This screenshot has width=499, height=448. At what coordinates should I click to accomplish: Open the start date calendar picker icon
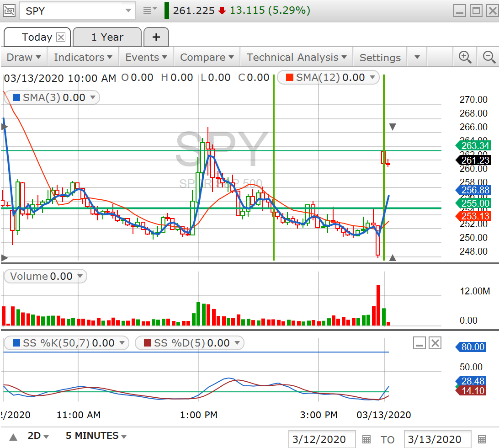[x=366, y=439]
